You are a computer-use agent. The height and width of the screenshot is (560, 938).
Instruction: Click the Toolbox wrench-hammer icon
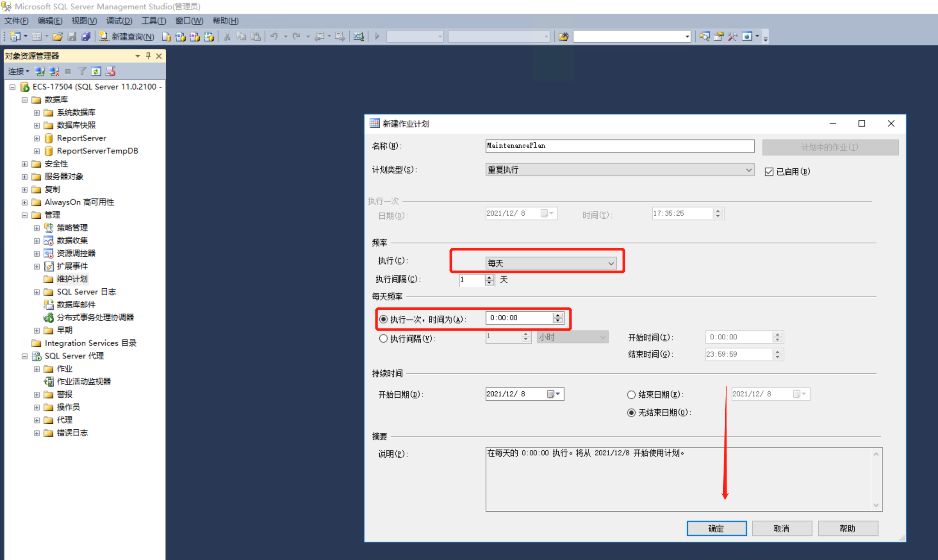[733, 36]
